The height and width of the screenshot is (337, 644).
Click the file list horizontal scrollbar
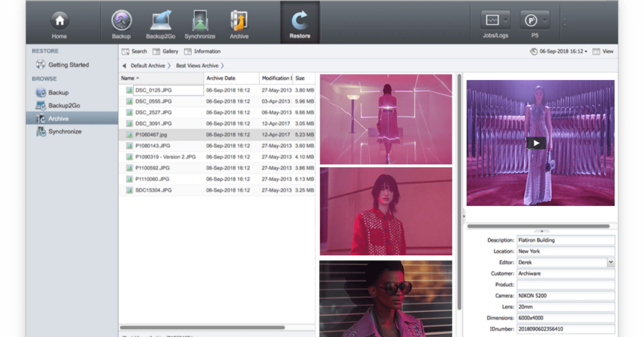tap(202, 327)
